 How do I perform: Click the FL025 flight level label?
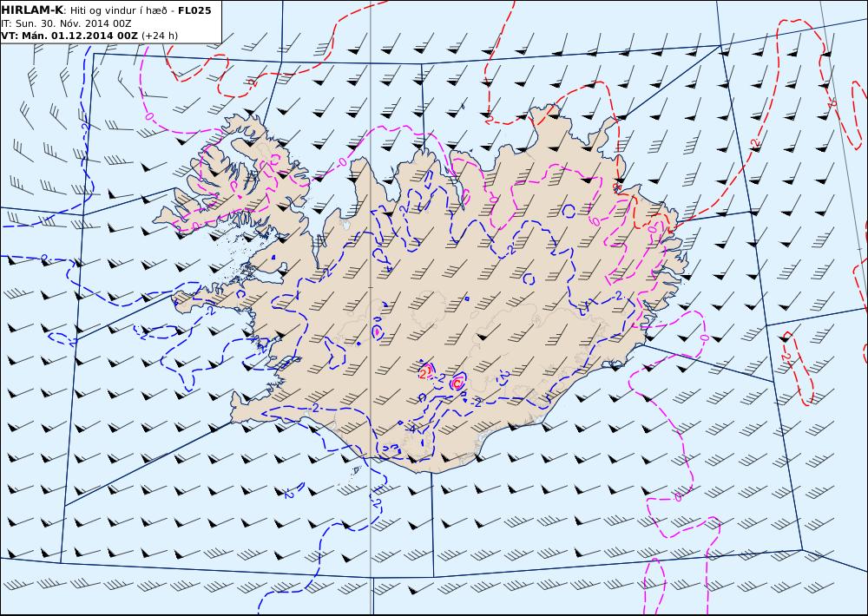coord(194,10)
